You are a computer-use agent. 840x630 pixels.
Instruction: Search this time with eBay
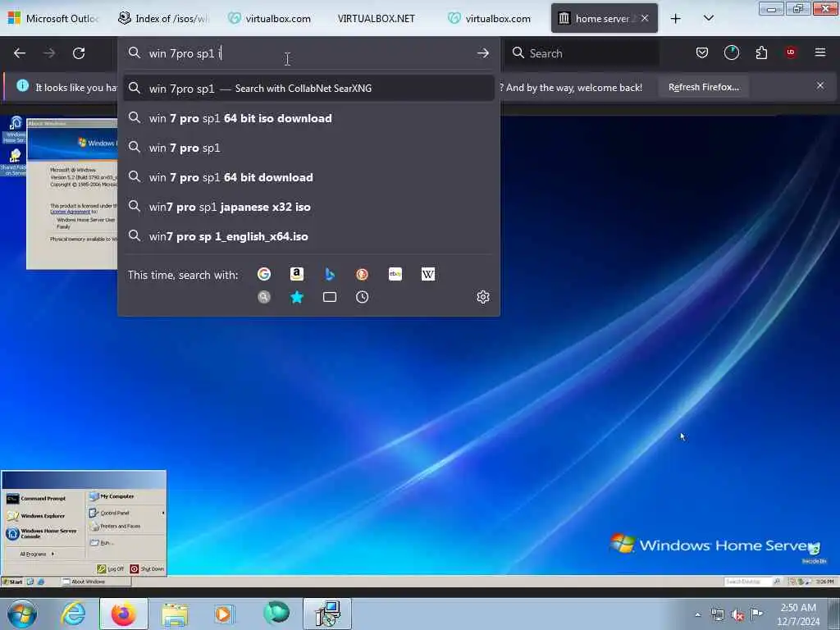[x=395, y=274]
